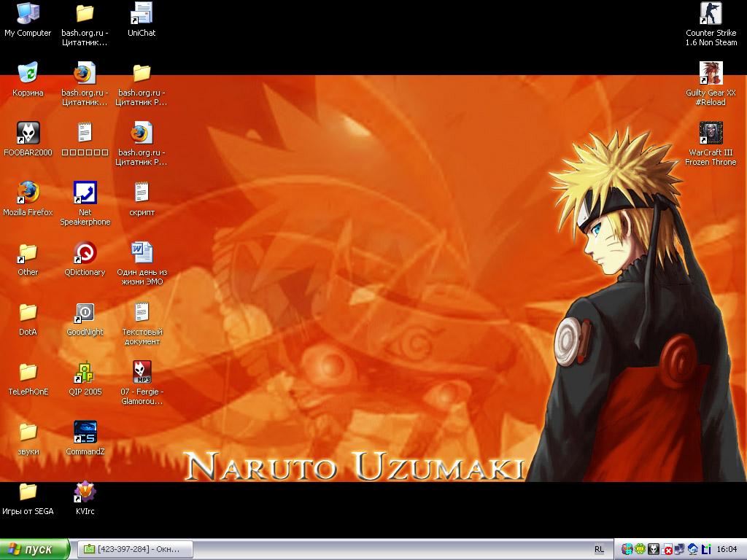Open the bash.org.ru folder labeled Цитатник Р...
This screenshot has height=560, width=747.
point(142,84)
